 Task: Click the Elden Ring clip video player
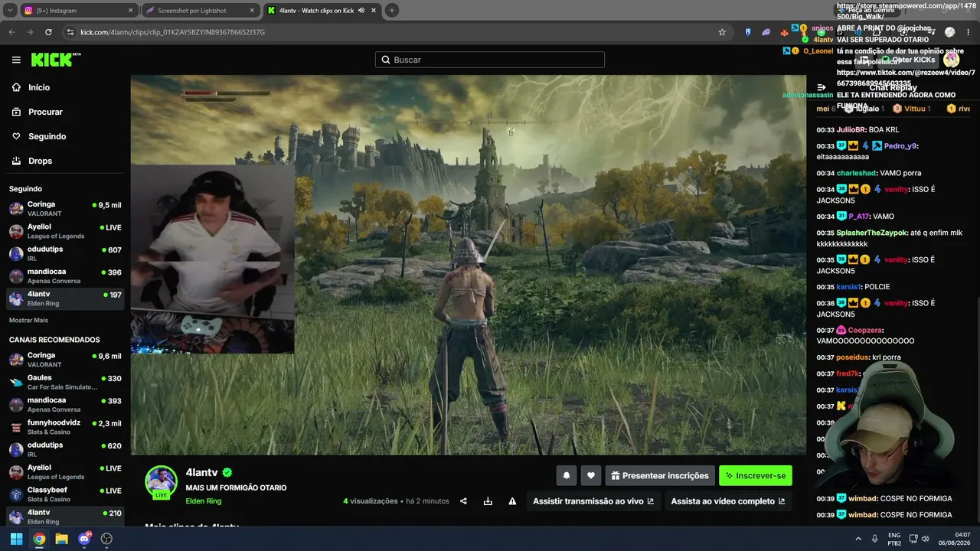pos(469,265)
